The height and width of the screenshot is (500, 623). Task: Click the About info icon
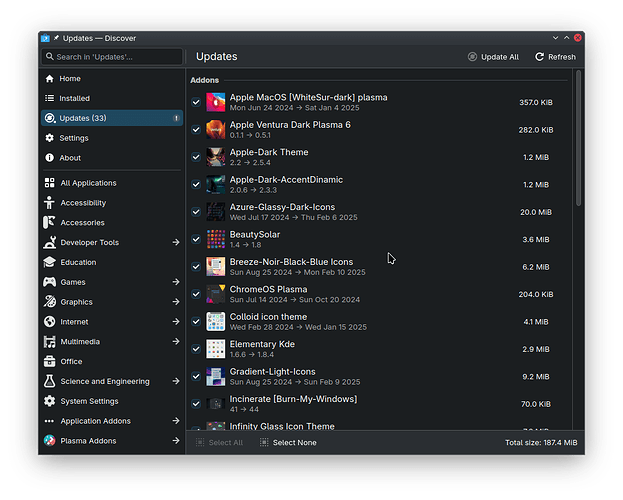coord(50,158)
